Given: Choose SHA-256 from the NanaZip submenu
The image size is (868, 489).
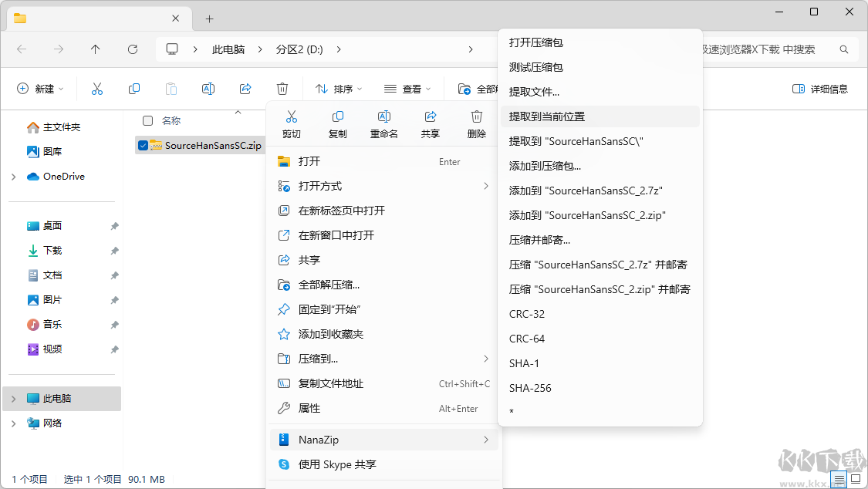Looking at the screenshot, I should tap(530, 388).
